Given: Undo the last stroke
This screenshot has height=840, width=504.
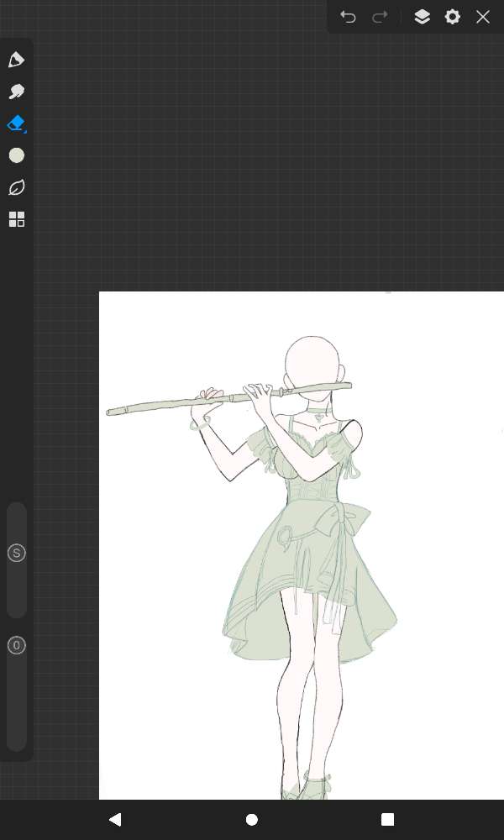Looking at the screenshot, I should coord(348,17).
